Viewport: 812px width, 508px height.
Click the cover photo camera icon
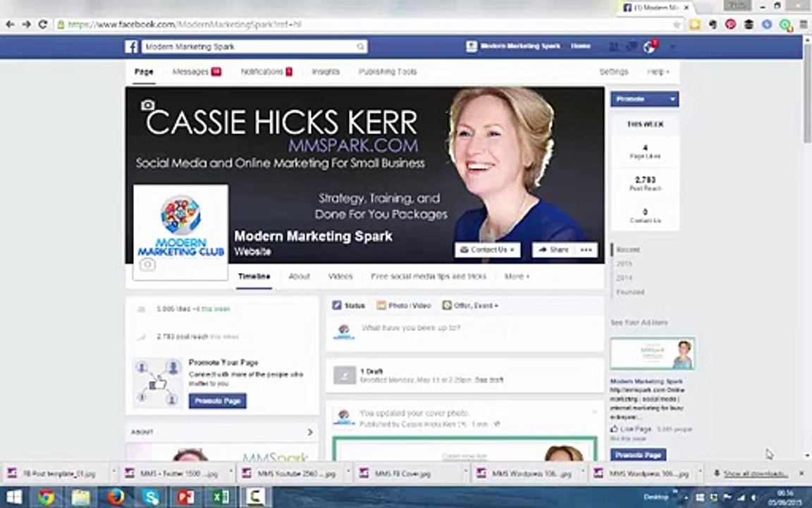click(x=147, y=105)
